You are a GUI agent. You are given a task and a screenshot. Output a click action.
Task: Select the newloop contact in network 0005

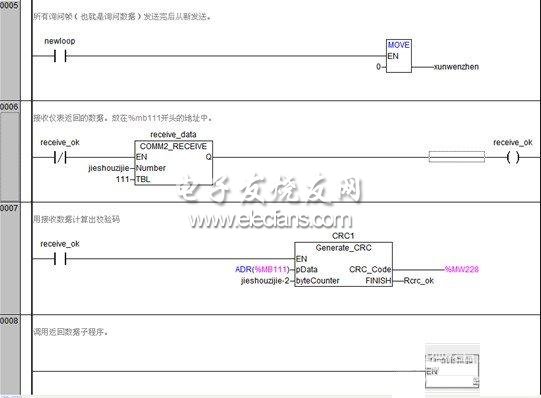point(60,56)
